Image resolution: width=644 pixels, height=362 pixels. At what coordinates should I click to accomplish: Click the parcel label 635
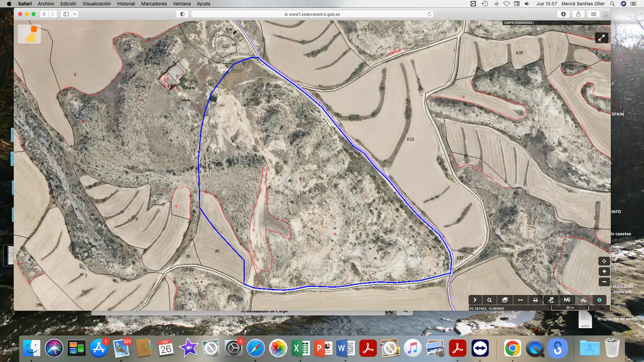[x=519, y=53]
